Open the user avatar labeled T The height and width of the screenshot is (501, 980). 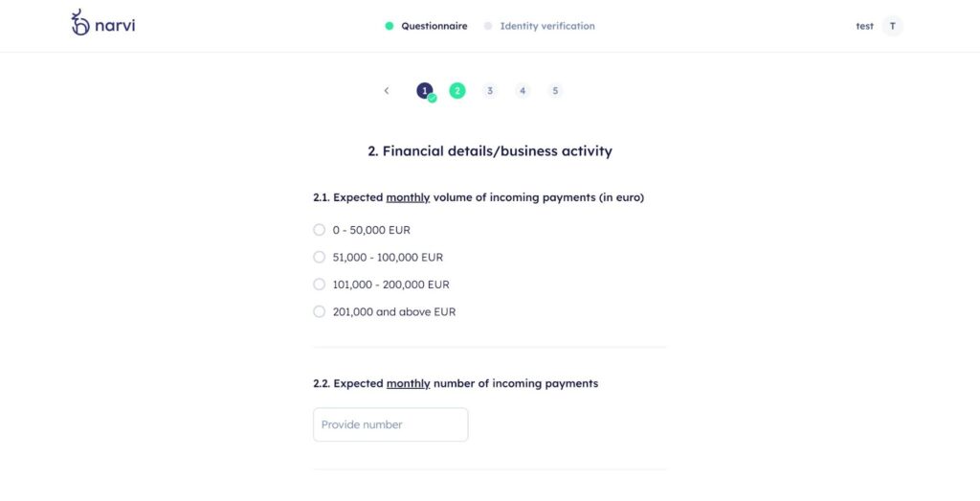pos(892,26)
